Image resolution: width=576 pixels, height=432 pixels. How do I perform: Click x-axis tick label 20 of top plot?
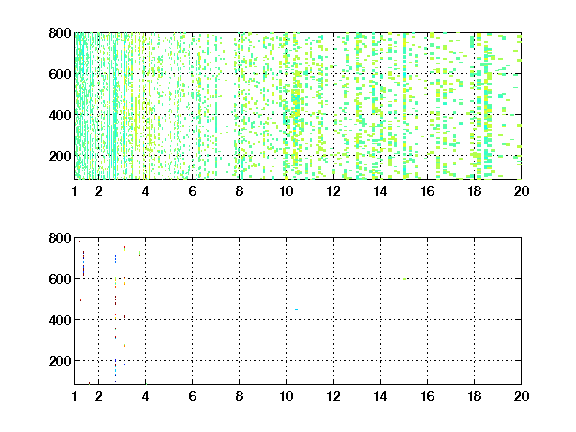pos(522,191)
